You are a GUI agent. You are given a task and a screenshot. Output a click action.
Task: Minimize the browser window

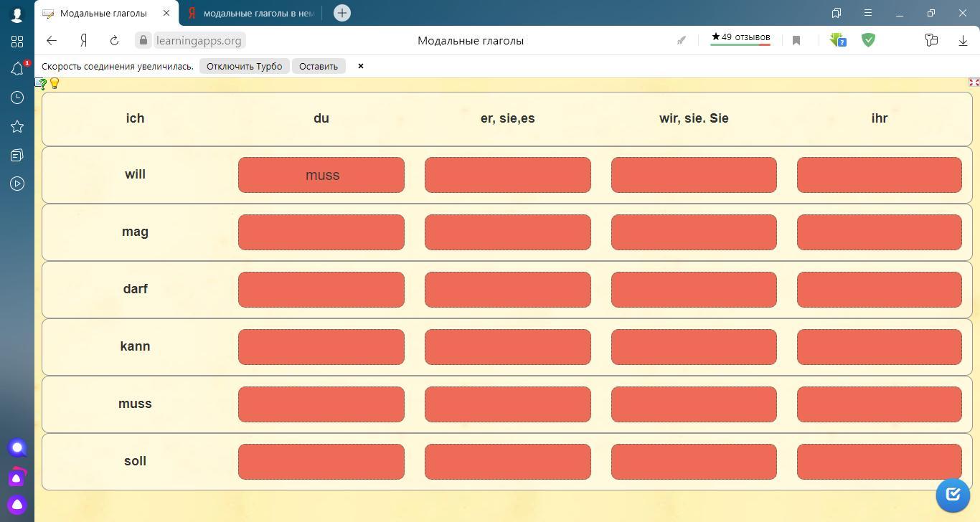pyautogui.click(x=900, y=13)
